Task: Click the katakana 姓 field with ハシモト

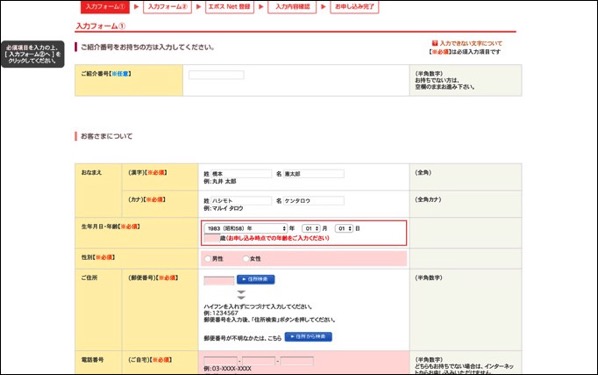Action: 241,201
